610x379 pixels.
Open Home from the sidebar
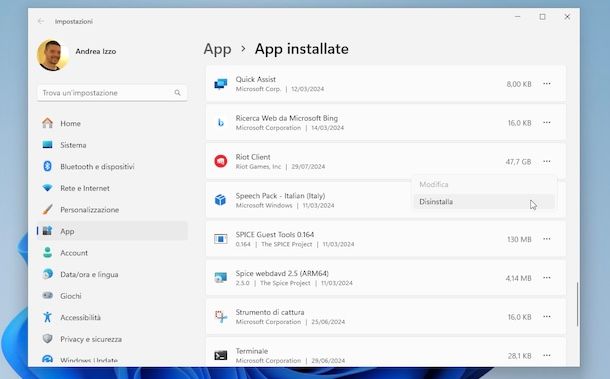[112, 123]
